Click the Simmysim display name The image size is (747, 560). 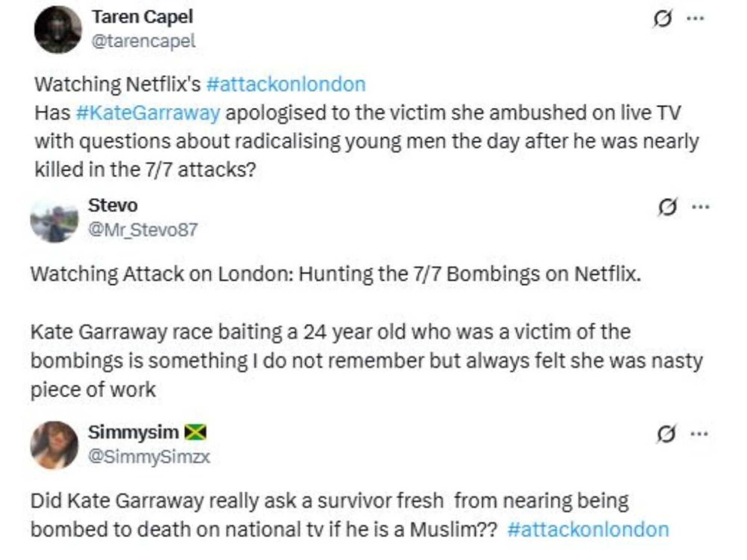point(133,432)
